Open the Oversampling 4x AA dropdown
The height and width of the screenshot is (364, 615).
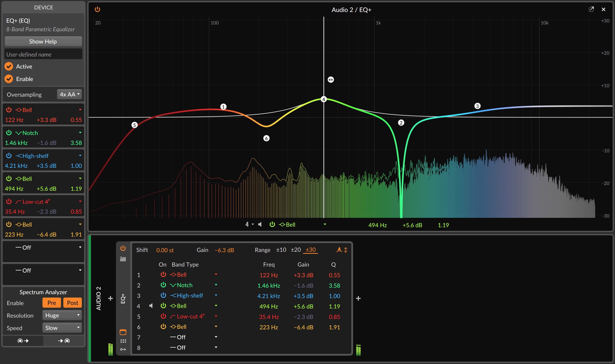pos(69,94)
